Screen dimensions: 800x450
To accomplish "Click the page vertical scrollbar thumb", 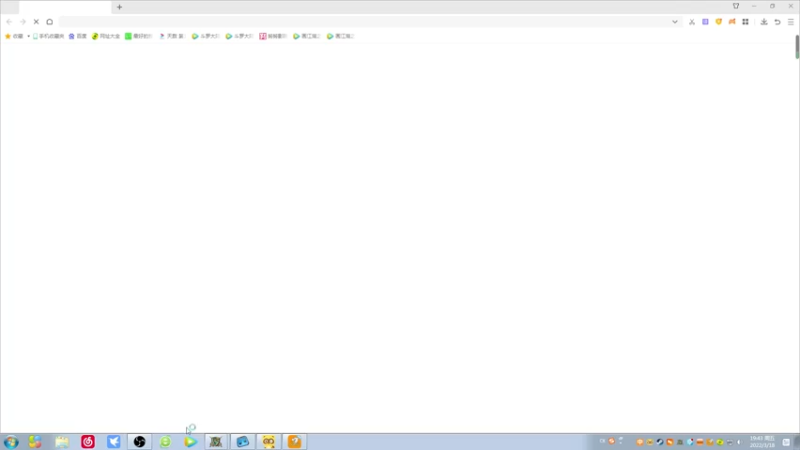I will click(797, 47).
